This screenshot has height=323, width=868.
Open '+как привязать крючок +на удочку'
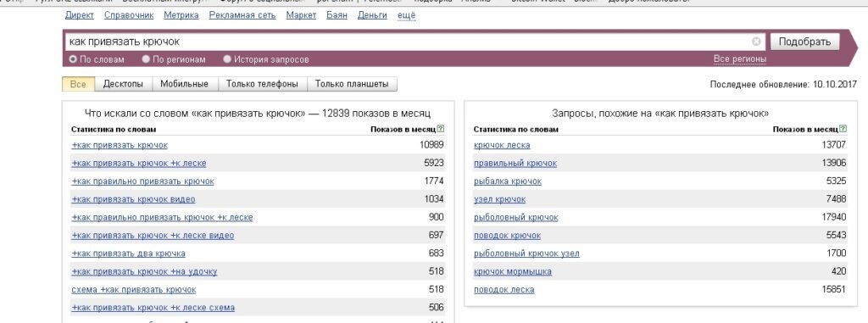pos(144,271)
